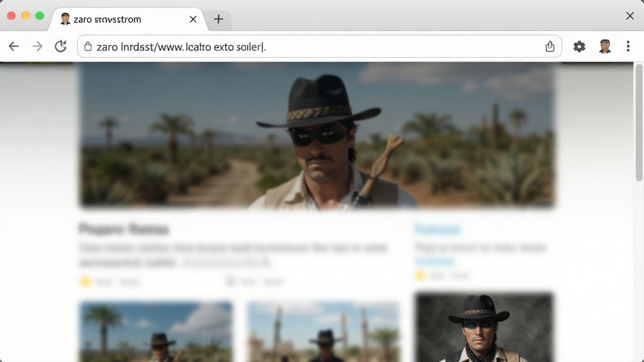Open a new tab with the plus button
Screen dimensions: 644x362
pyautogui.click(x=218, y=19)
